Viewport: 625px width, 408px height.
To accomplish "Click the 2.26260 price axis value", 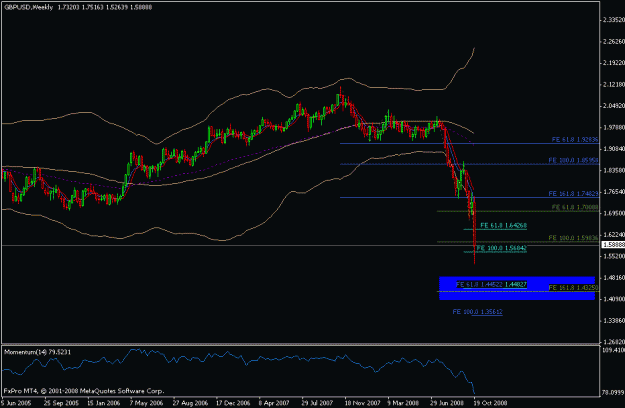I will (614, 41).
